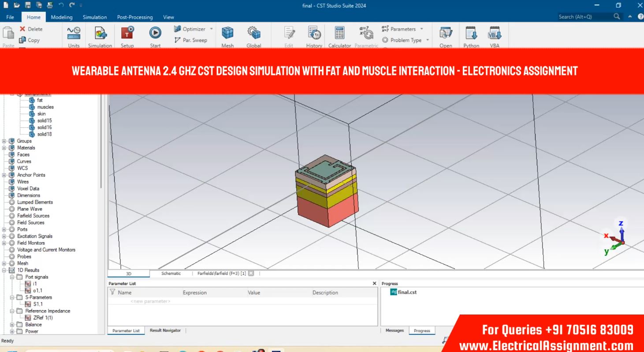The height and width of the screenshot is (352, 644).
Task: Switch to the Result Navigator tab
Action: tap(165, 330)
